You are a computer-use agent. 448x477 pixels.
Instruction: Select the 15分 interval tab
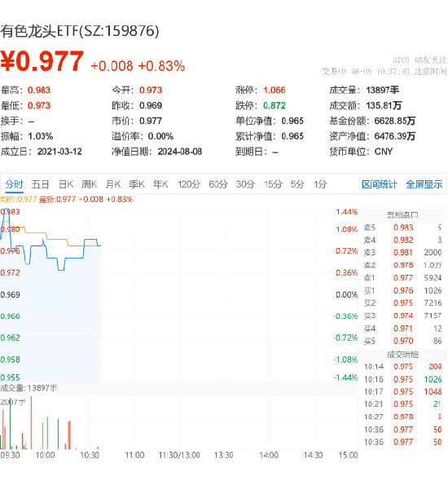pos(273,184)
